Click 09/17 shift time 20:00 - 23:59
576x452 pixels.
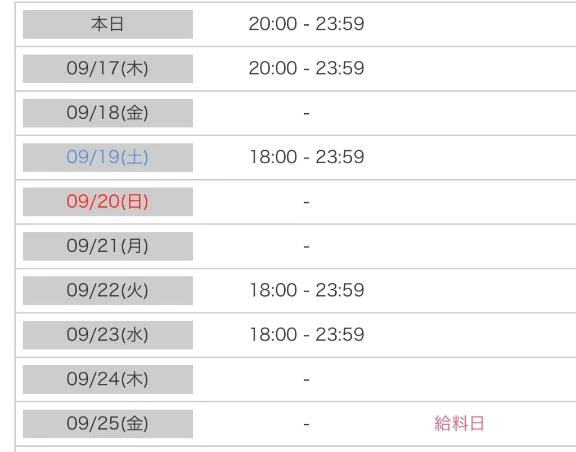(306, 68)
